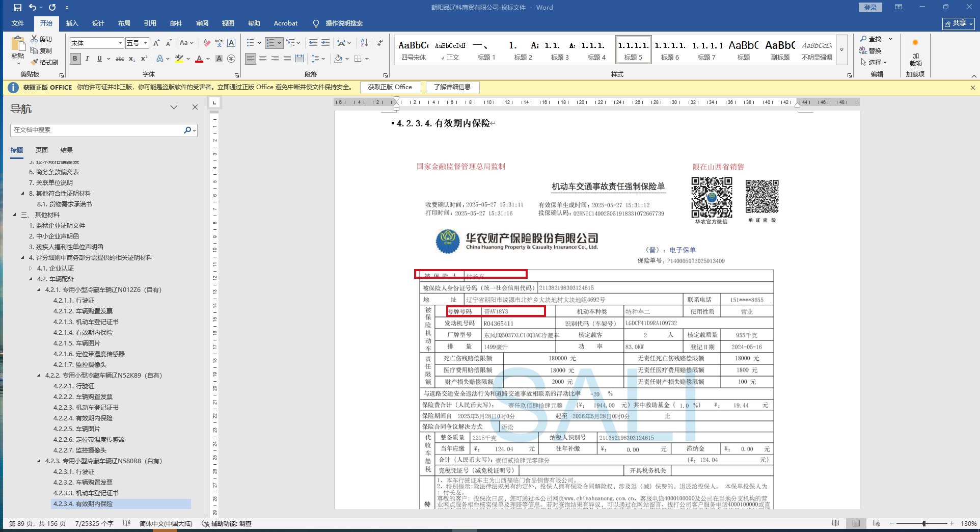This screenshot has width=980, height=532.
Task: Click the clear formatting eraser icon
Action: click(206, 43)
